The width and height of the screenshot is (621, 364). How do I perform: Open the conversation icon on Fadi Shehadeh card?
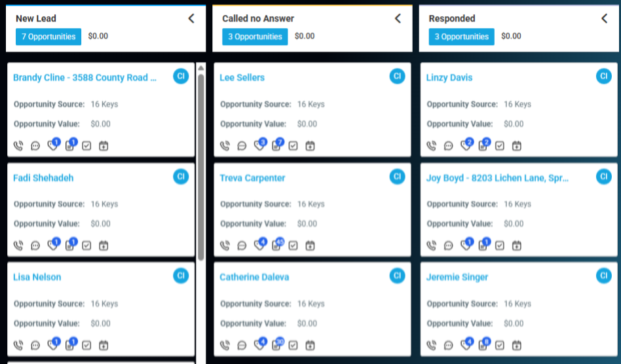[35, 246]
